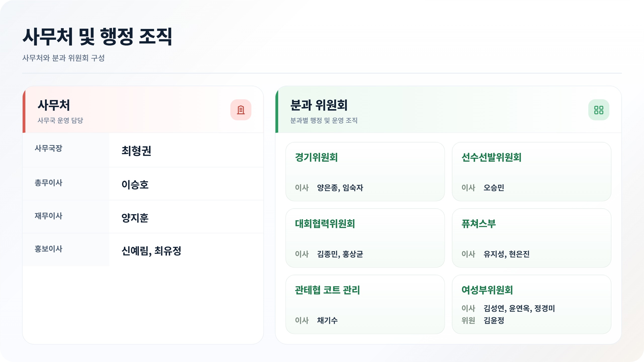Select the 분과 위원회 section heading
The image size is (644, 362).
(x=319, y=105)
